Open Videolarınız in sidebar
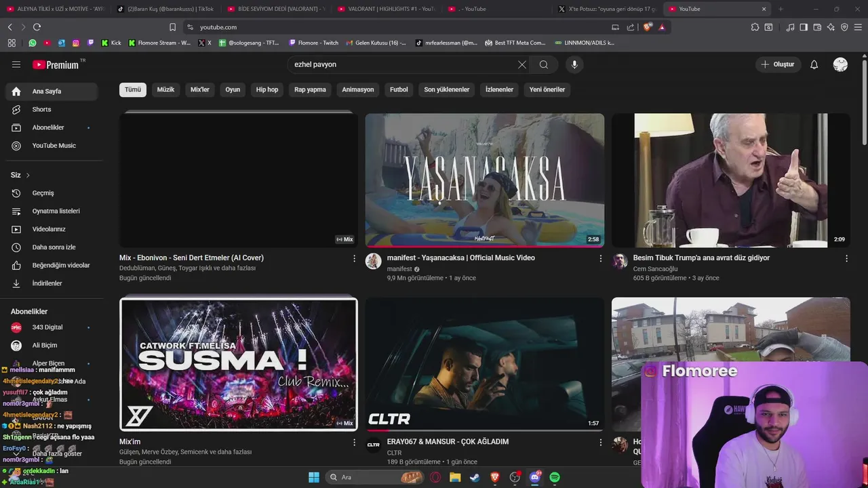868x488 pixels. pyautogui.click(x=52, y=229)
